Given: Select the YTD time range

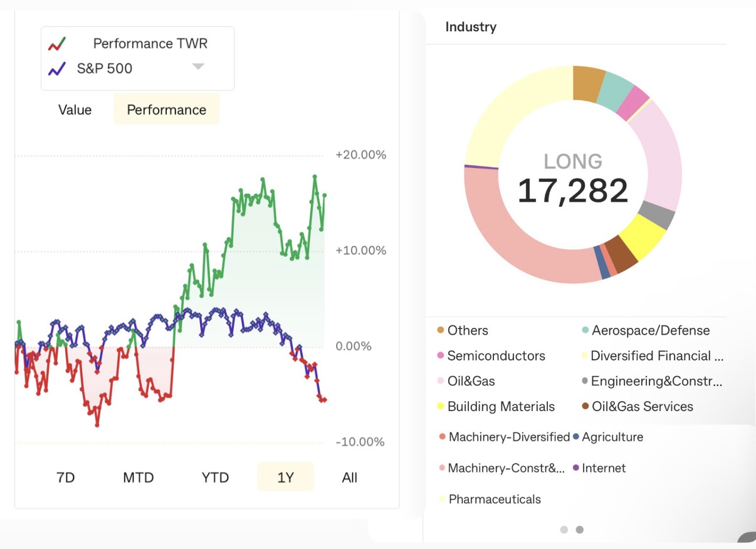Looking at the screenshot, I should click(215, 478).
